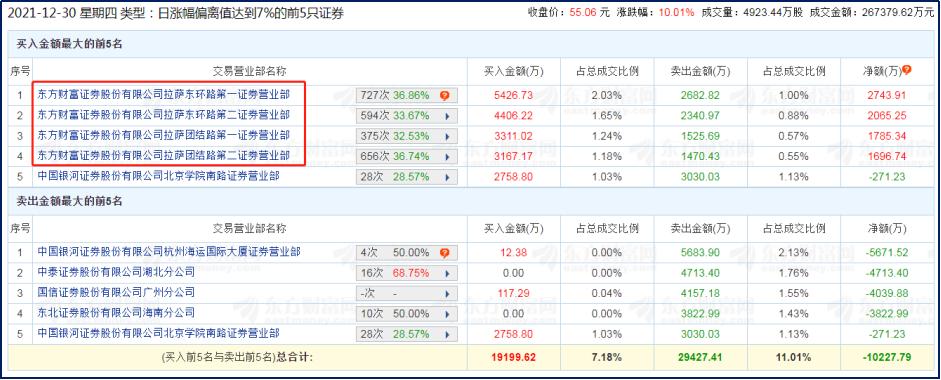
Task: Expand the 375次 32.53% arrow button
Action: pyautogui.click(x=447, y=136)
